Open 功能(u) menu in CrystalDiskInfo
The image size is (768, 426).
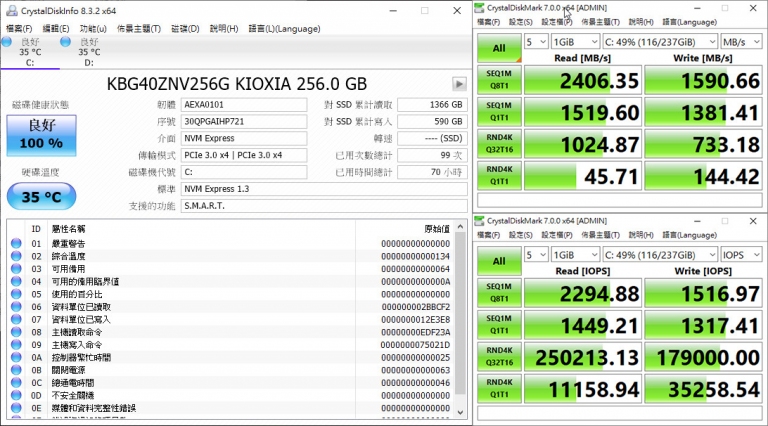(x=93, y=29)
